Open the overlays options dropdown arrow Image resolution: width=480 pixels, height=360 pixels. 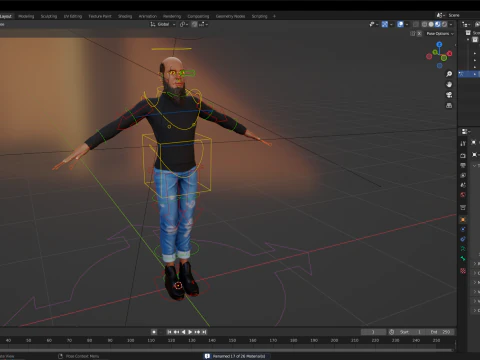(407, 24)
